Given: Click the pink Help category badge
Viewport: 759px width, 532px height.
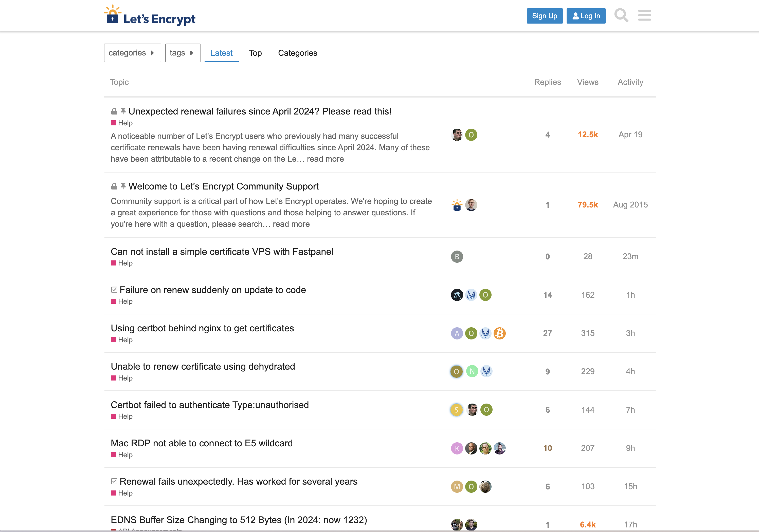Looking at the screenshot, I should (x=121, y=123).
